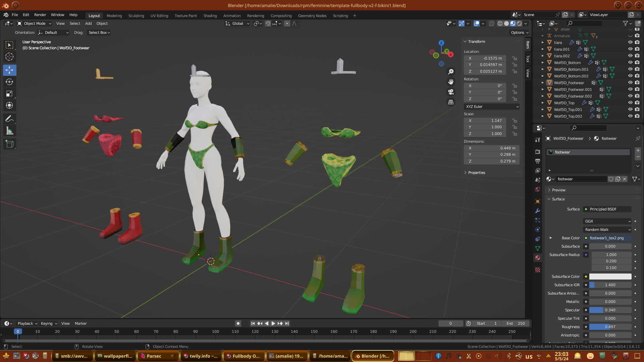644x362 pixels.
Task: Expand the Wolf3D_Bottom tree item
Action: tap(543, 63)
